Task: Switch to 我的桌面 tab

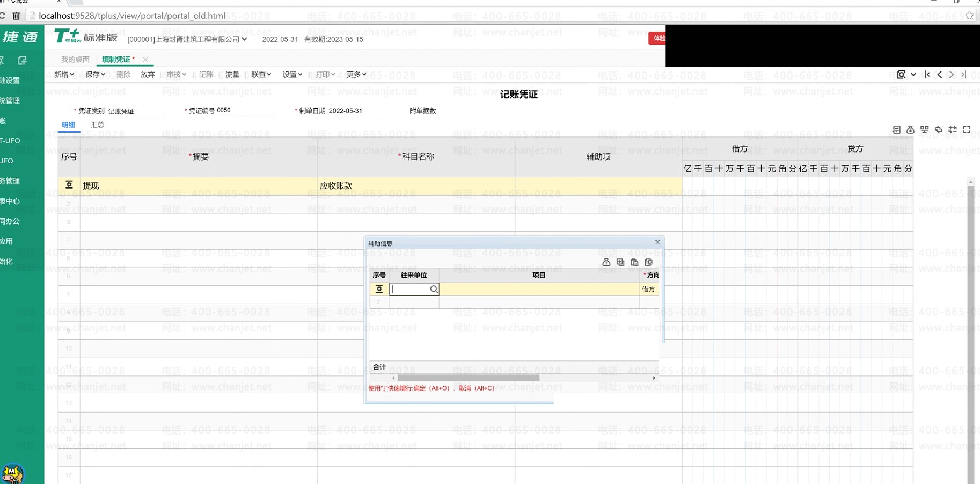Action: coord(75,60)
